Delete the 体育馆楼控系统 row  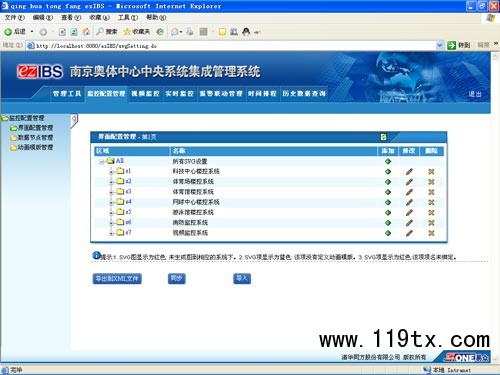coord(431,192)
